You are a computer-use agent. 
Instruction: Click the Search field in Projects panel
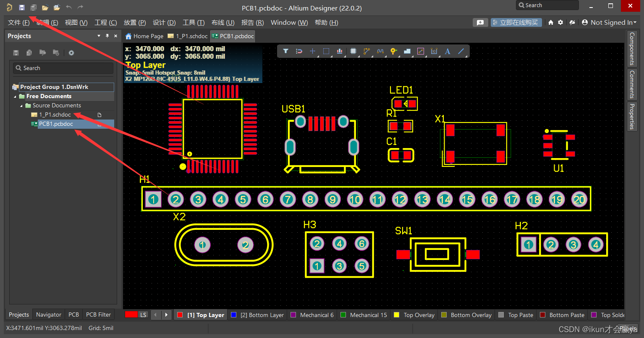(x=63, y=68)
